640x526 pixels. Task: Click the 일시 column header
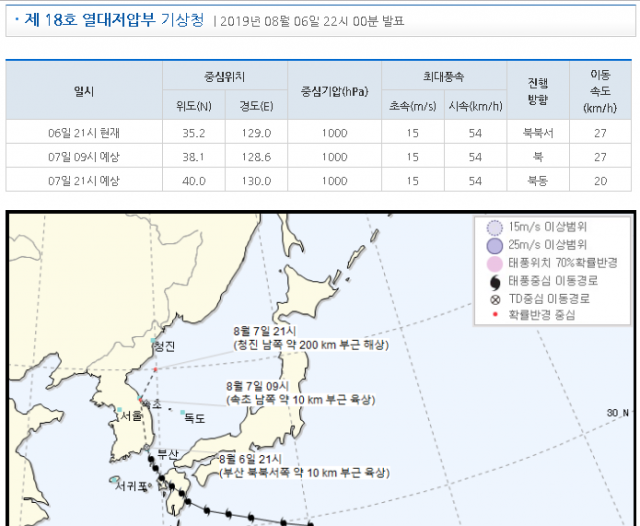tap(84, 90)
